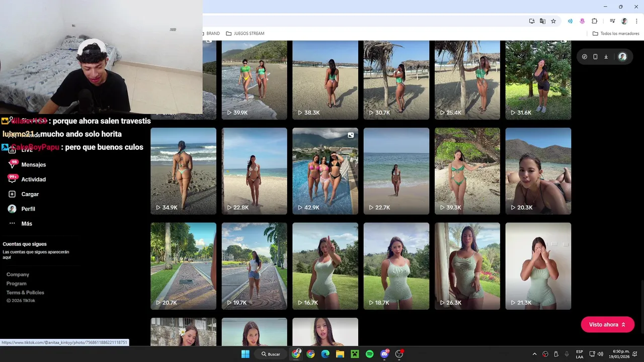The width and height of the screenshot is (644, 362).
Task: Select Cargar to upload a video
Action: coord(24,194)
